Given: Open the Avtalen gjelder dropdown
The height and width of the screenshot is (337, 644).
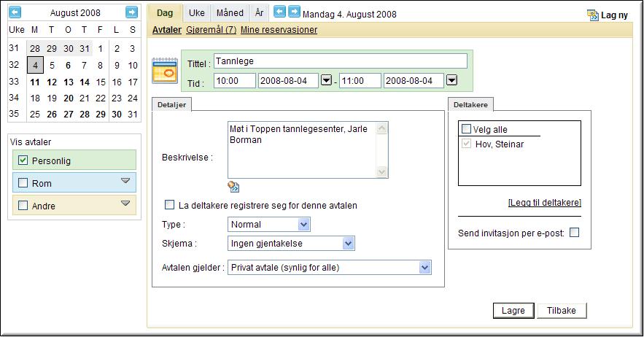Looking at the screenshot, I should coord(330,268).
